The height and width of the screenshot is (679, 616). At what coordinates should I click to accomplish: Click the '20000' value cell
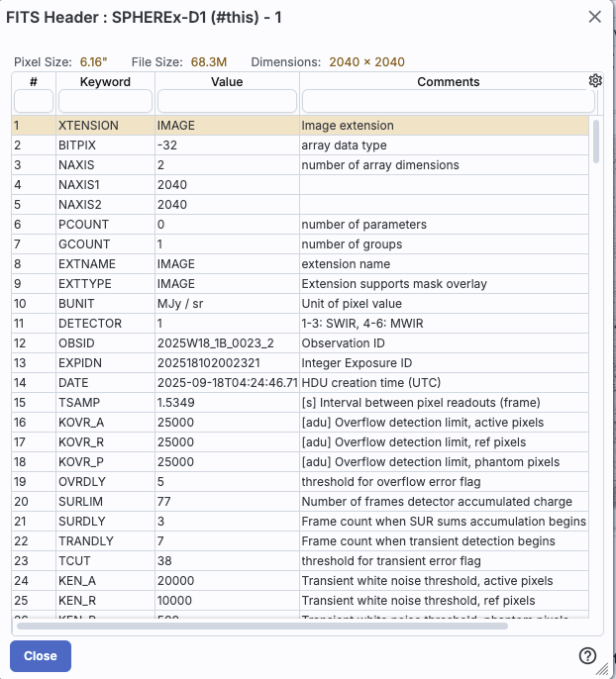(227, 581)
